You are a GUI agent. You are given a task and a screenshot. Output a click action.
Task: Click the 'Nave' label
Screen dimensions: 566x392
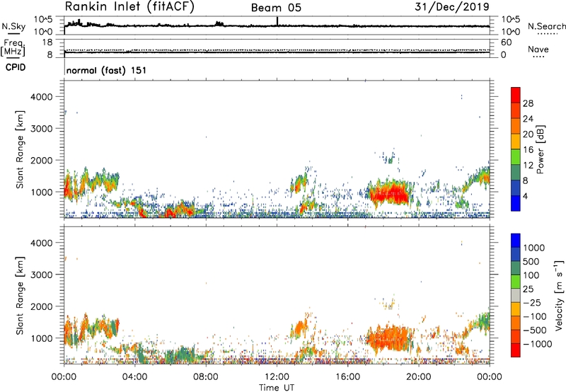pos(538,50)
